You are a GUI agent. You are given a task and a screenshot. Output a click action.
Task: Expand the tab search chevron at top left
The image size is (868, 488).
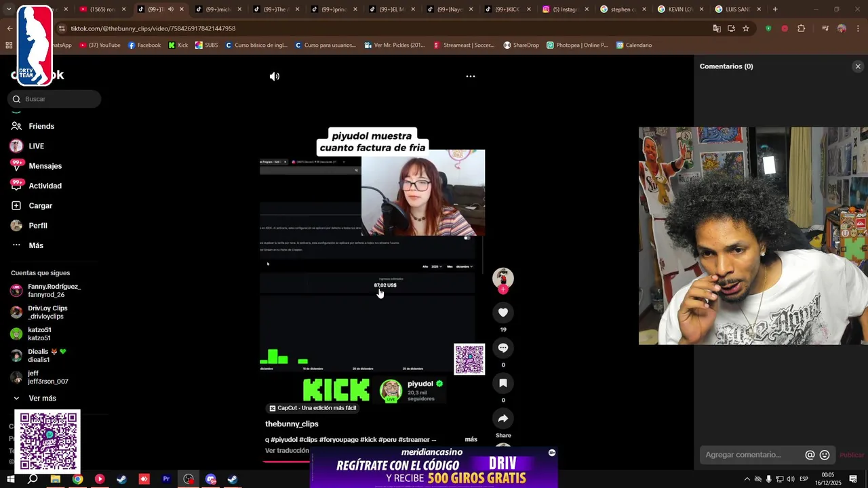point(9,9)
